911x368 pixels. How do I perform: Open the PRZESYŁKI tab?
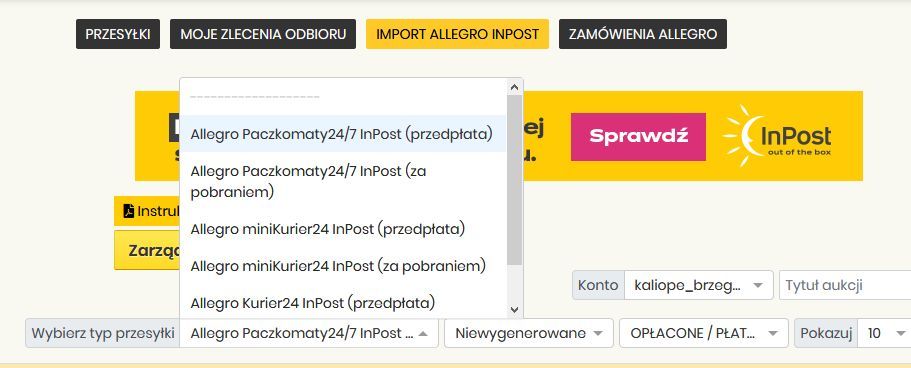[118, 34]
